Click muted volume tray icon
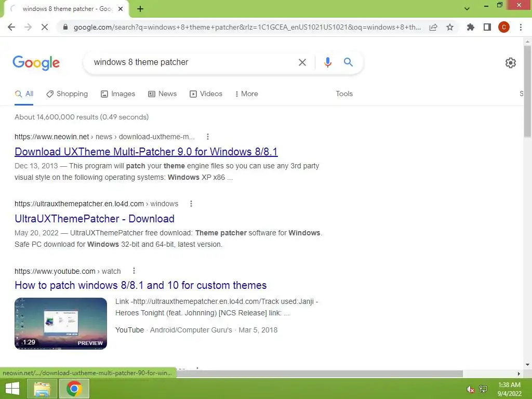Screen dimensions: 532x399 point(470,389)
